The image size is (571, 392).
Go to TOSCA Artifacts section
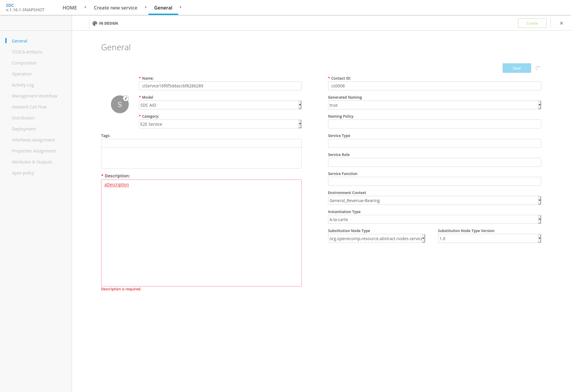[27, 52]
